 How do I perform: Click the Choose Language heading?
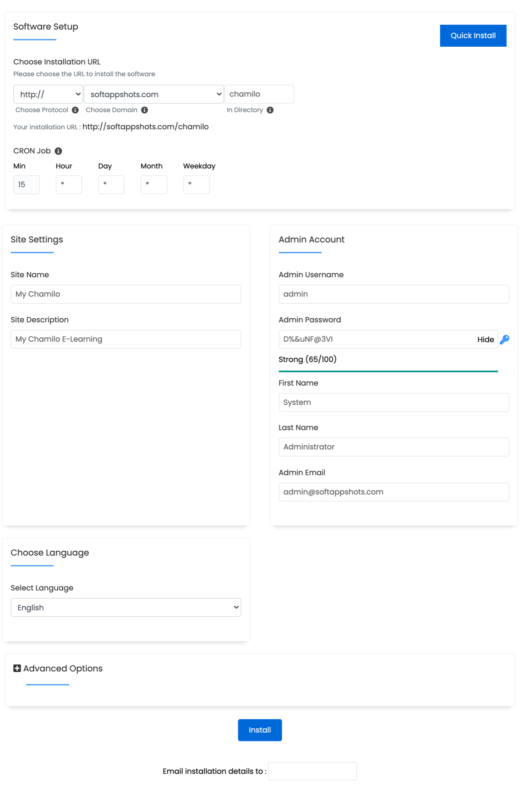(x=50, y=553)
